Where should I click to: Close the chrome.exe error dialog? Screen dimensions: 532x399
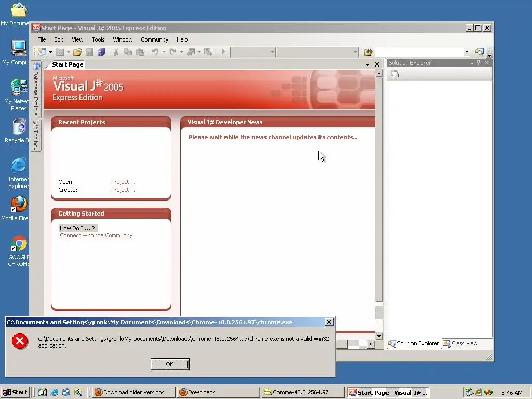click(329, 322)
